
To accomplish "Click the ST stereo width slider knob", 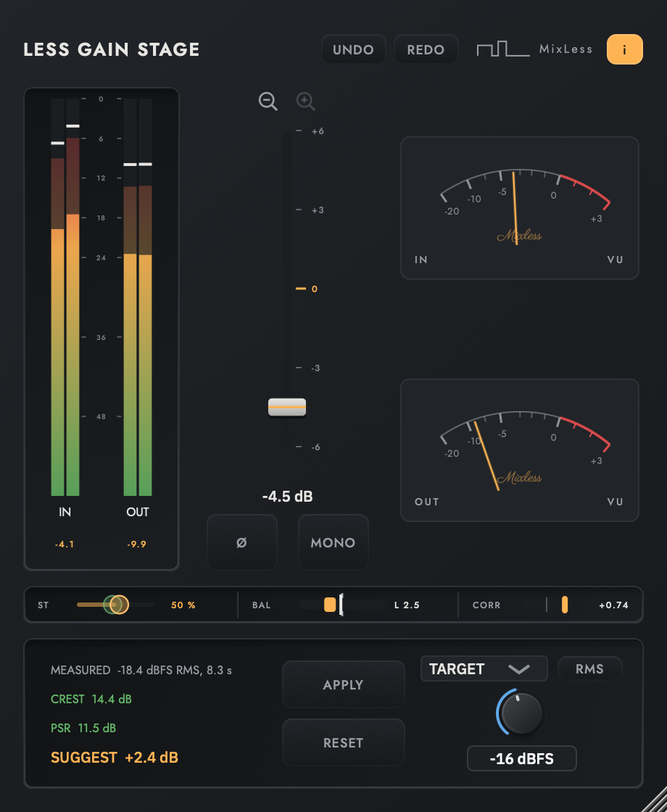I will 119,605.
